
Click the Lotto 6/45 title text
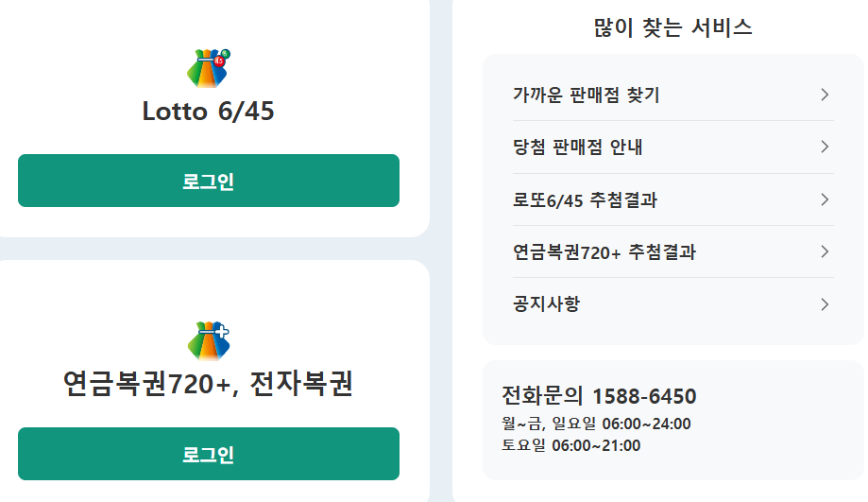pos(208,112)
